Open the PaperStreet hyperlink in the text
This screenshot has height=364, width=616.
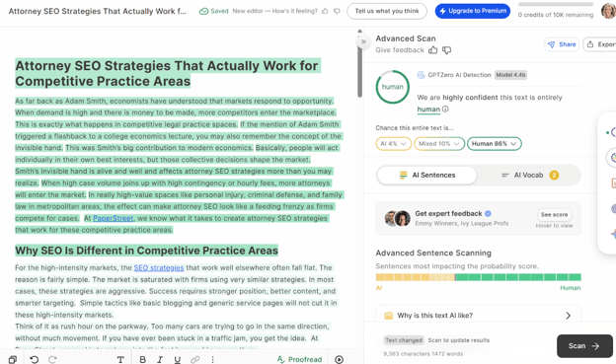pyautogui.click(x=114, y=218)
